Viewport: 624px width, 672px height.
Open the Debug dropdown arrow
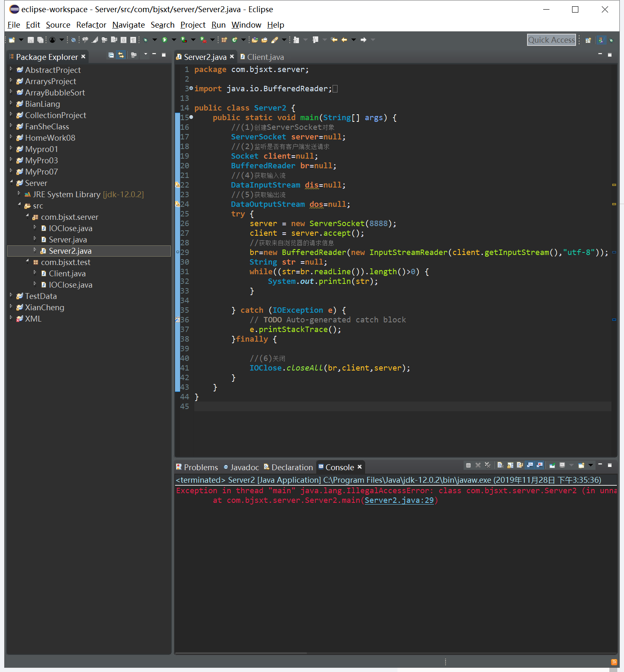pyautogui.click(x=155, y=40)
